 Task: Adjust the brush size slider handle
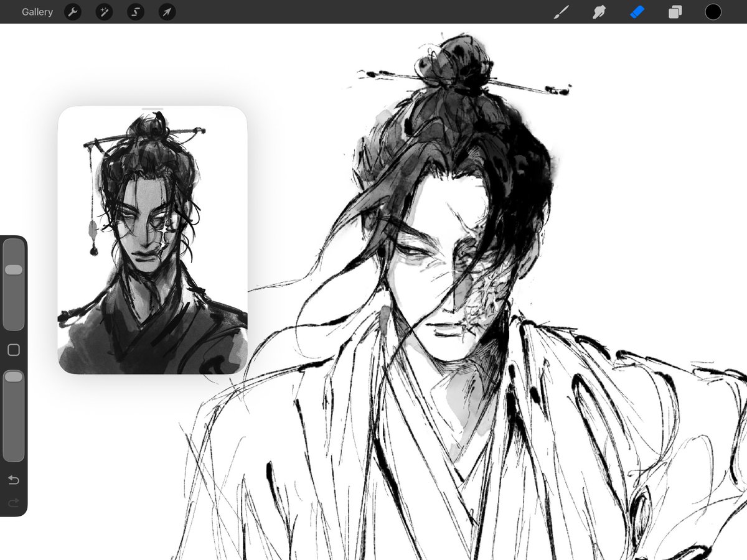click(13, 269)
